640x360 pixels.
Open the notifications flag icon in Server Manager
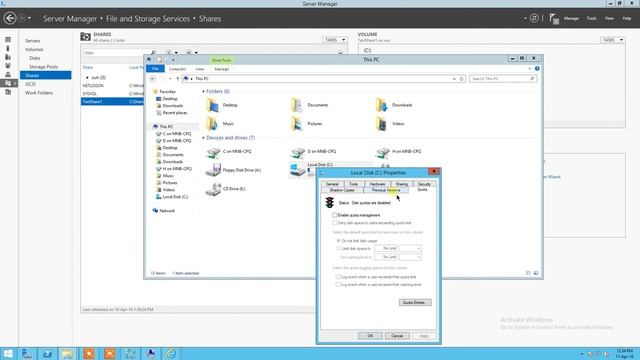554,19
